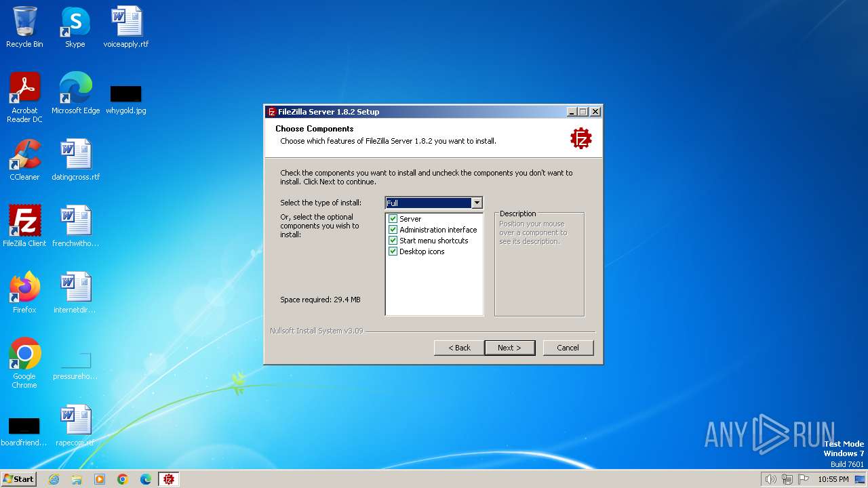Screen dimensions: 868x488
Task: Click the Action Center flag icon
Action: [804, 479]
